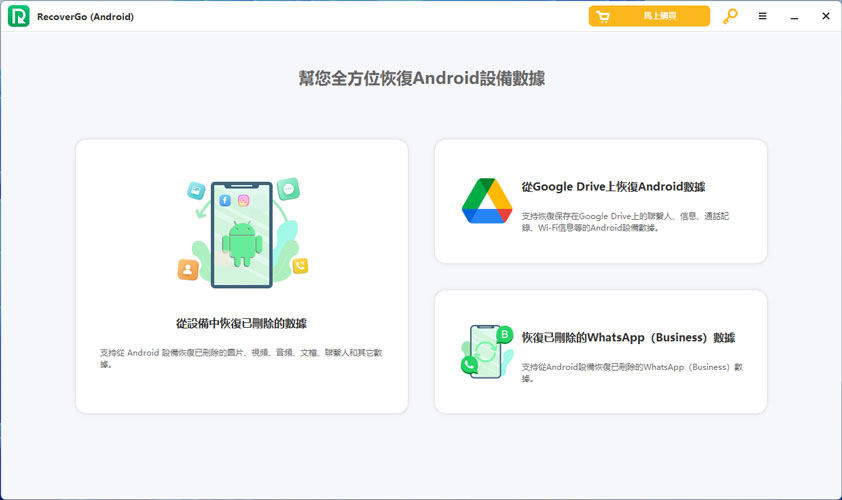Click the yellow buy-now cart button
842x500 pixels.
click(649, 16)
